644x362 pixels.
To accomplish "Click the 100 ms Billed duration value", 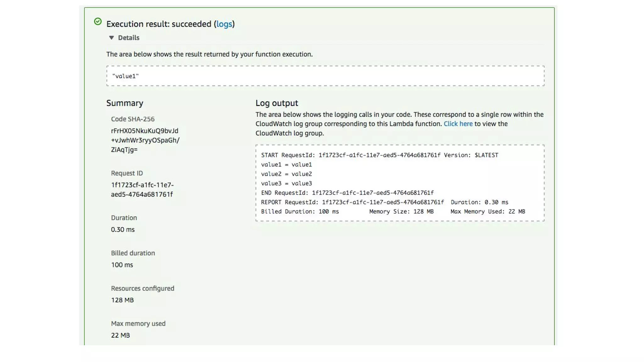I will [x=122, y=265].
